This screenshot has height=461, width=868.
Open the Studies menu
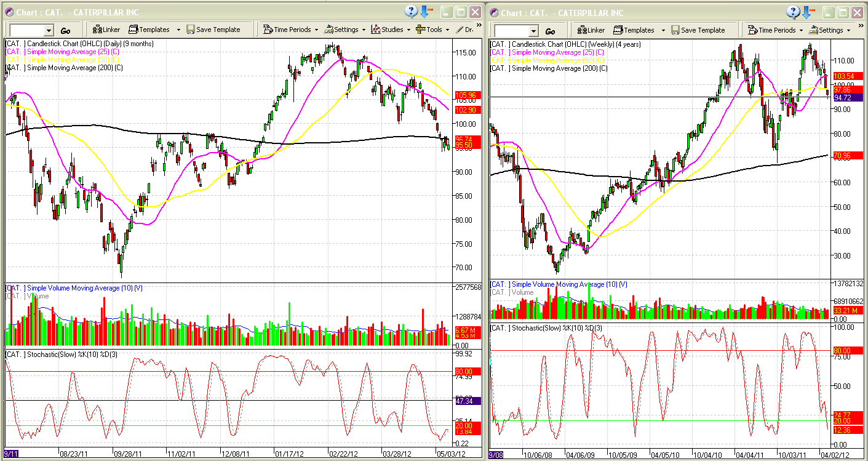[391, 30]
